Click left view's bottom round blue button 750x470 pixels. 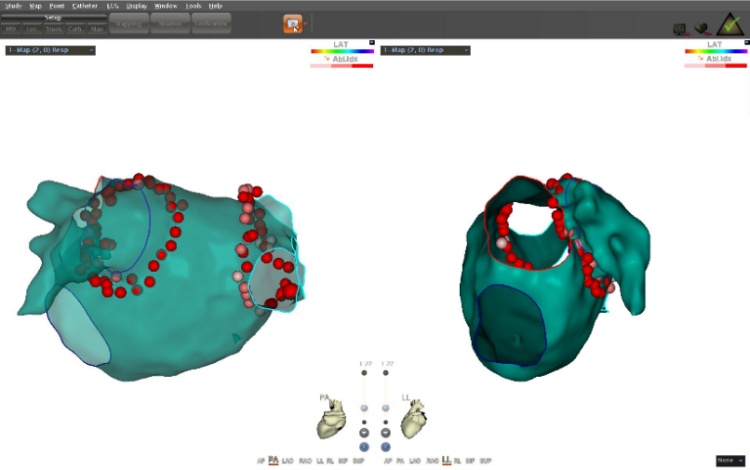(x=364, y=447)
